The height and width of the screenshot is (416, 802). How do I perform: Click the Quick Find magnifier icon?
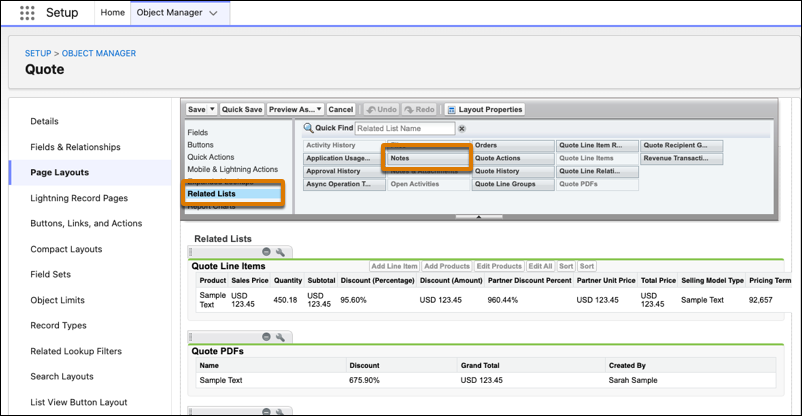308,128
